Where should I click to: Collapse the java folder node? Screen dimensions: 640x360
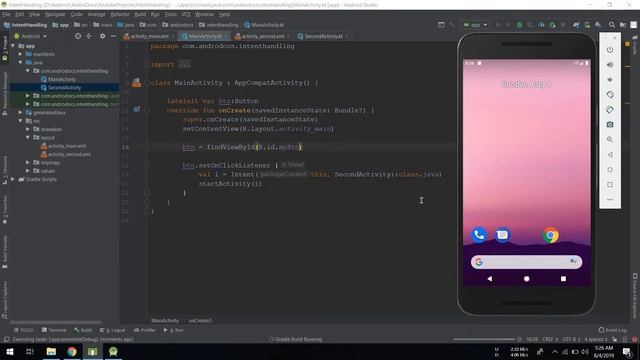click(x=20, y=62)
